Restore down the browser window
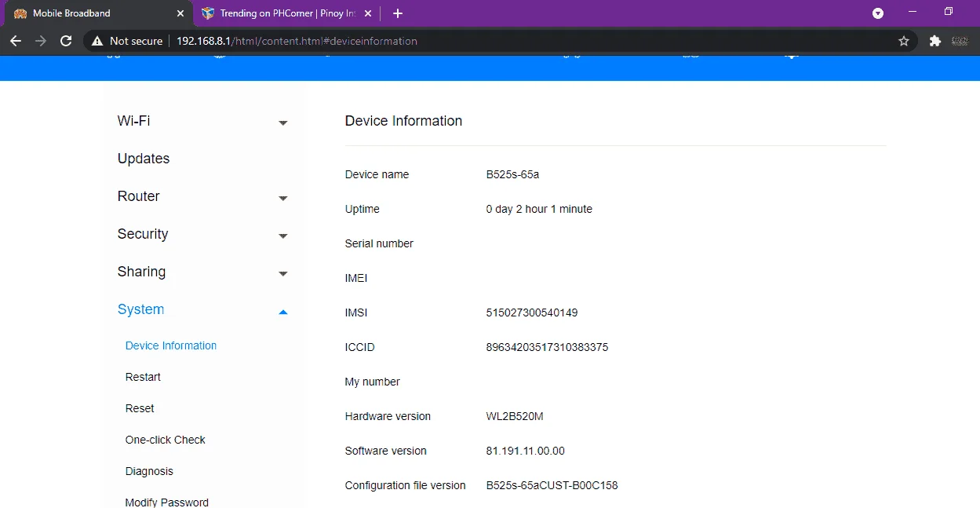The height and width of the screenshot is (508, 980). 949,11
